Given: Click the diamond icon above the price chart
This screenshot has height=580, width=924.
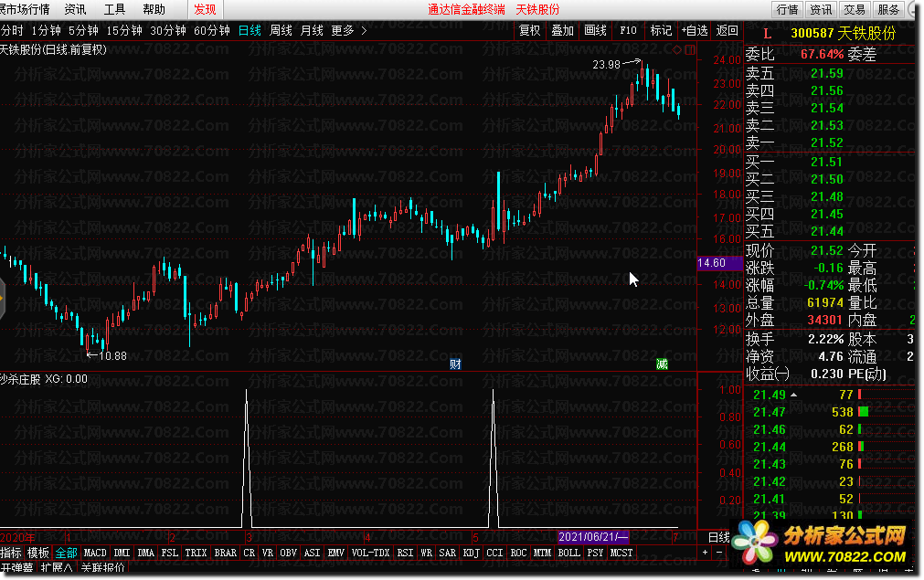Looking at the screenshot, I should tap(677, 50).
